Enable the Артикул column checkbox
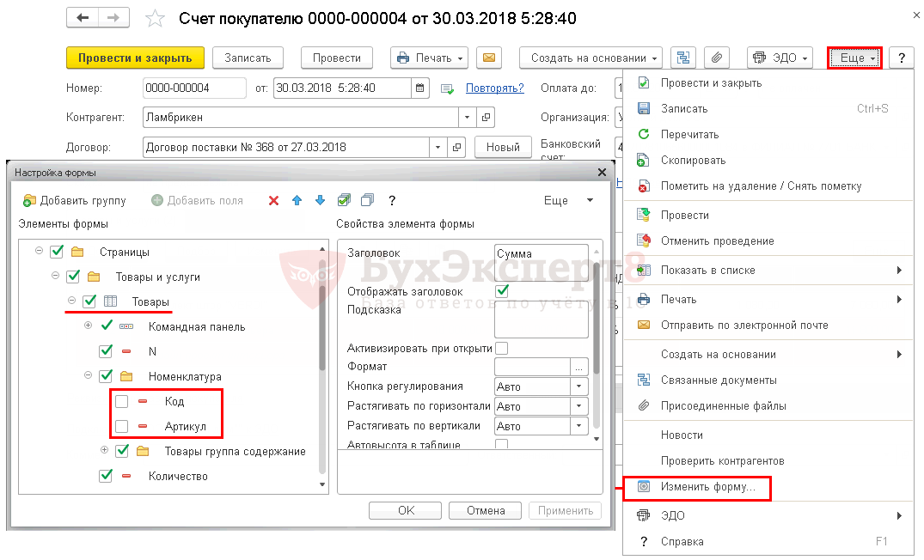This screenshot has height=560, width=924. coord(122,426)
